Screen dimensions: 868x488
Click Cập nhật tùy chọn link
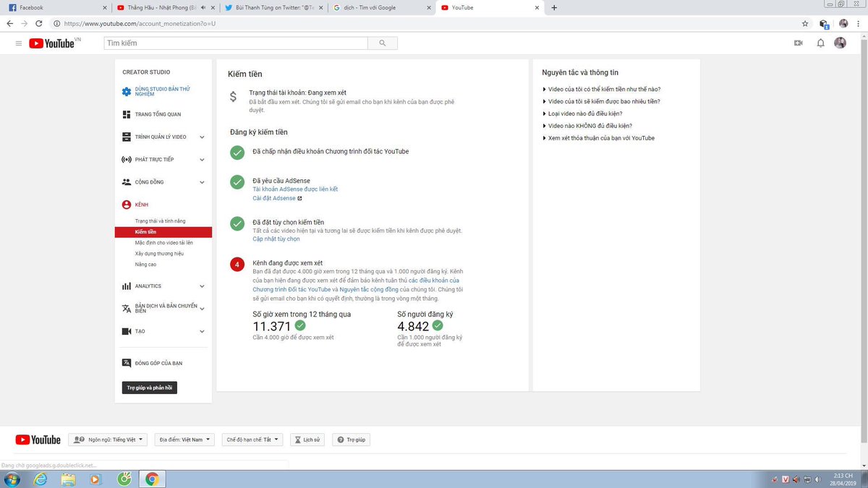pyautogui.click(x=276, y=239)
